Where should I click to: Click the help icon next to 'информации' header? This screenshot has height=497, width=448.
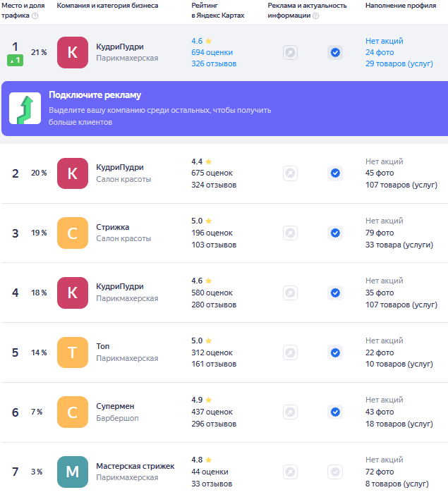315,16
